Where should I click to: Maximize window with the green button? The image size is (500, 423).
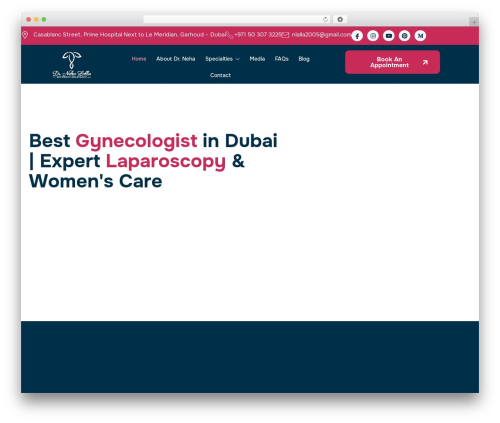[x=44, y=19]
